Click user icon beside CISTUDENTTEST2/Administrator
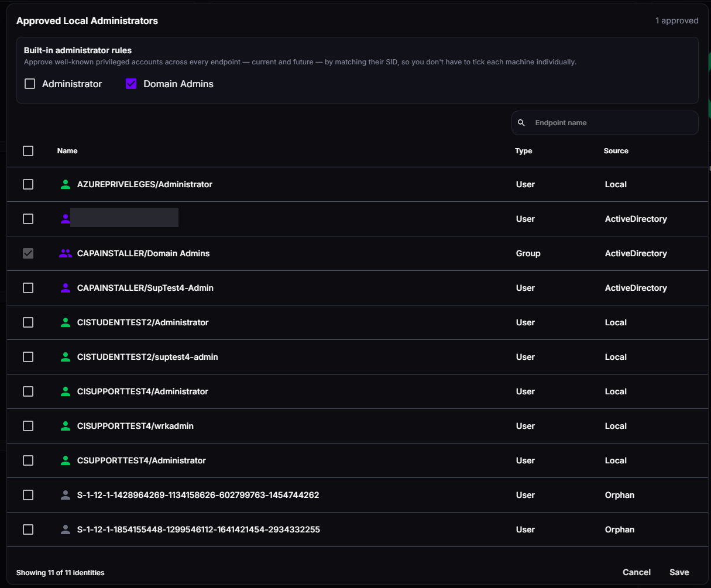 (x=66, y=322)
